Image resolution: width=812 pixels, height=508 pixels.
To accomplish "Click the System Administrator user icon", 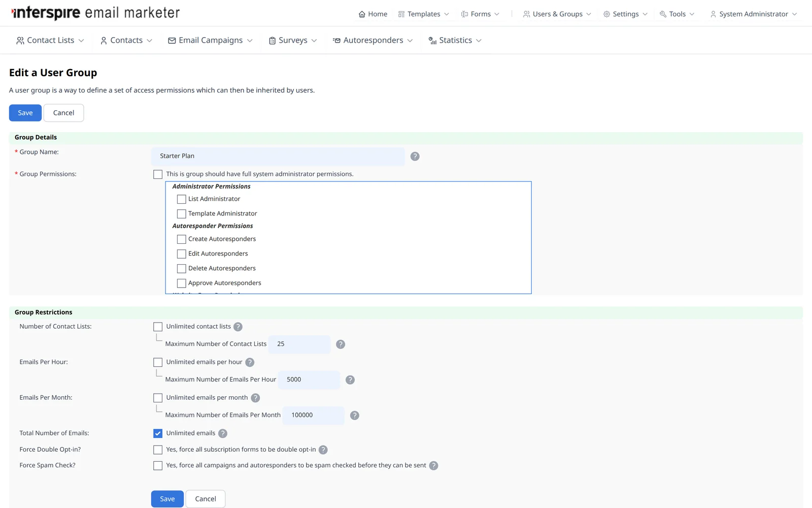I will (713, 14).
